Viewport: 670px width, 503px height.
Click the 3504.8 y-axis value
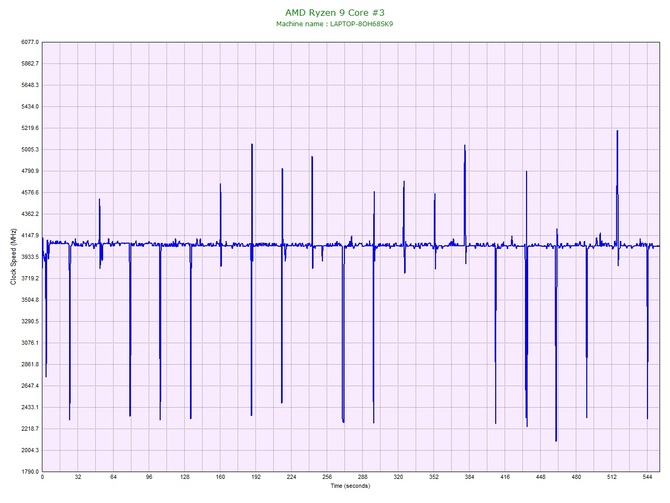coord(30,300)
